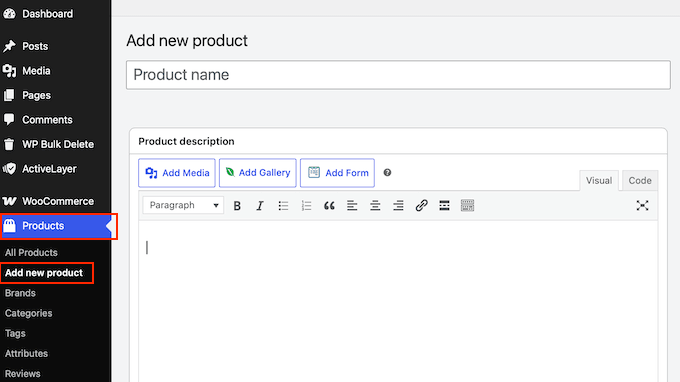Click the Posts pin icon
The height and width of the screenshot is (382, 680).
click(9, 46)
